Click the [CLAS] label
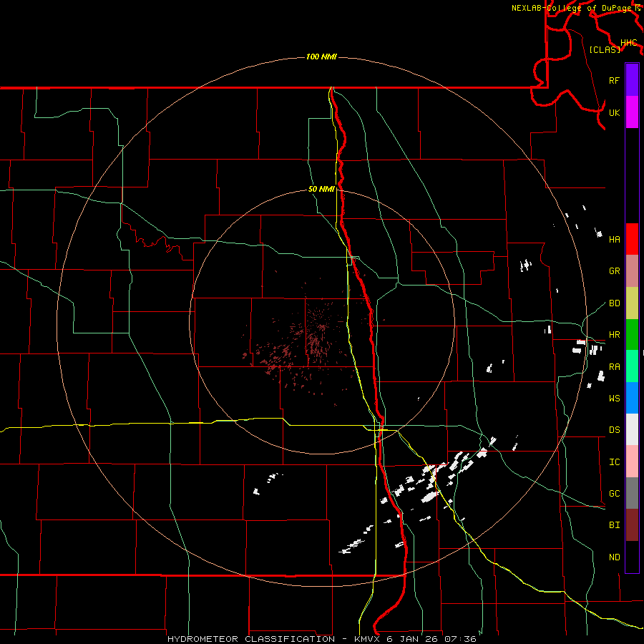This screenshot has height=644, width=644. 605,49
